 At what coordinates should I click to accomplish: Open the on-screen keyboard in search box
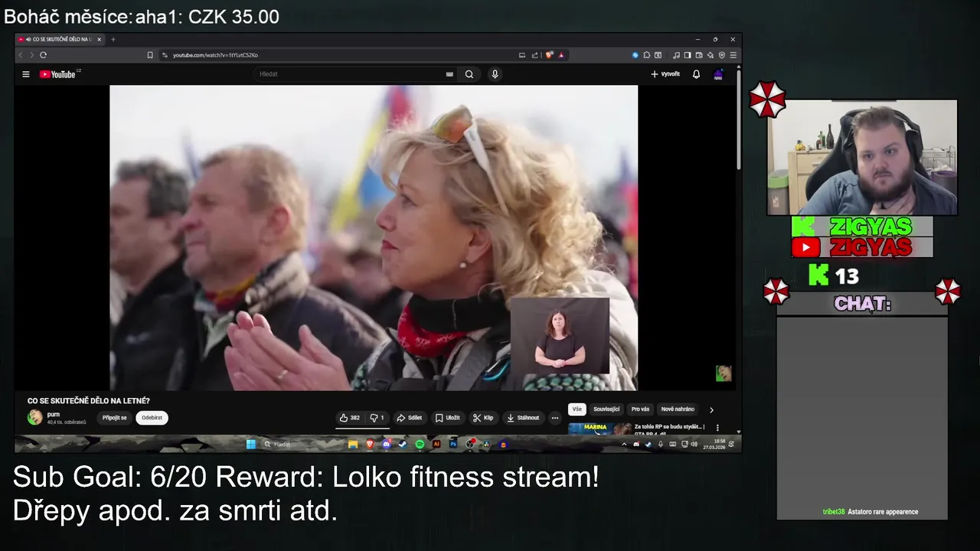[x=449, y=74]
